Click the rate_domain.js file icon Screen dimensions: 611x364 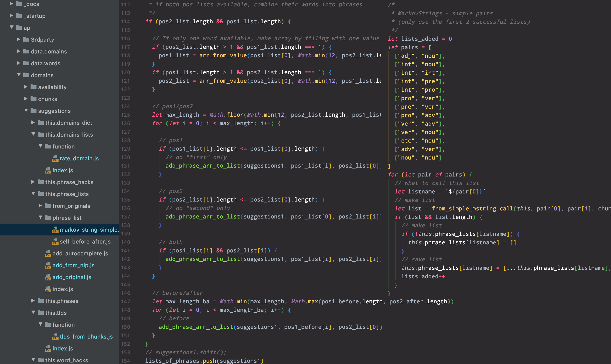pyautogui.click(x=55, y=158)
